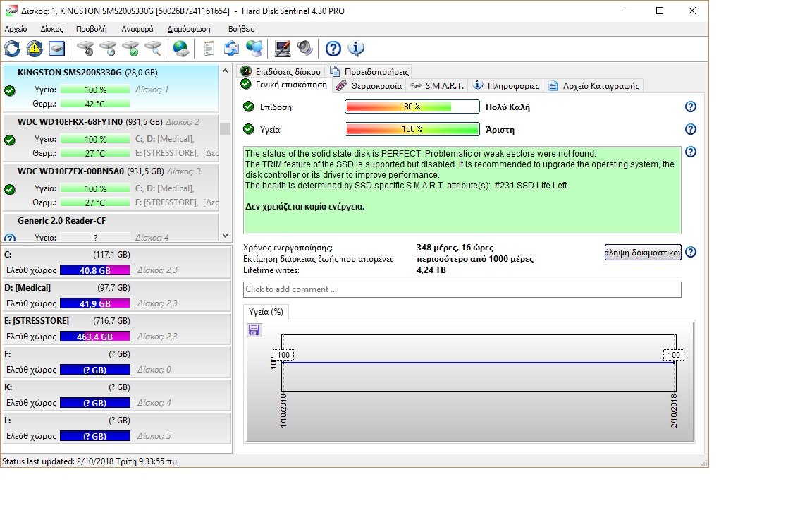Viewport: 812px width, 508px height.
Task: Switch to the Θερμοκρασία tab
Action: pos(369,86)
